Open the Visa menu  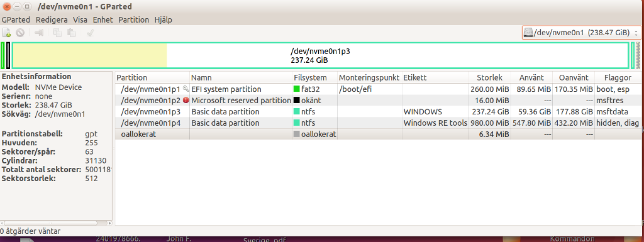point(80,19)
